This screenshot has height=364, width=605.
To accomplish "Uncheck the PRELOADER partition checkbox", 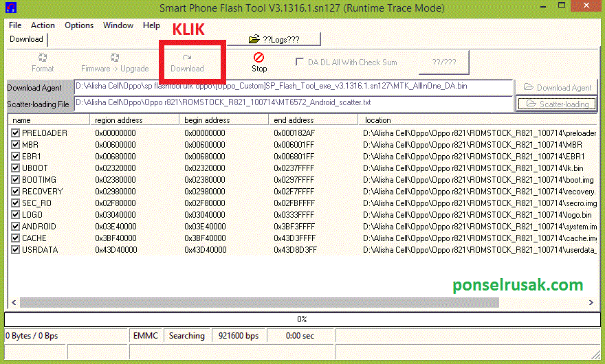I will 15,133.
